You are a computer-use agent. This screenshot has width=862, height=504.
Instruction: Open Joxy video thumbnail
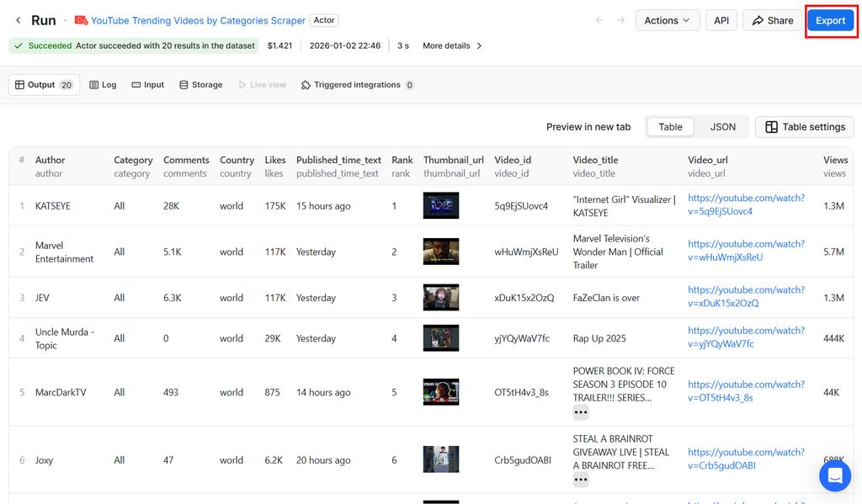point(441,459)
